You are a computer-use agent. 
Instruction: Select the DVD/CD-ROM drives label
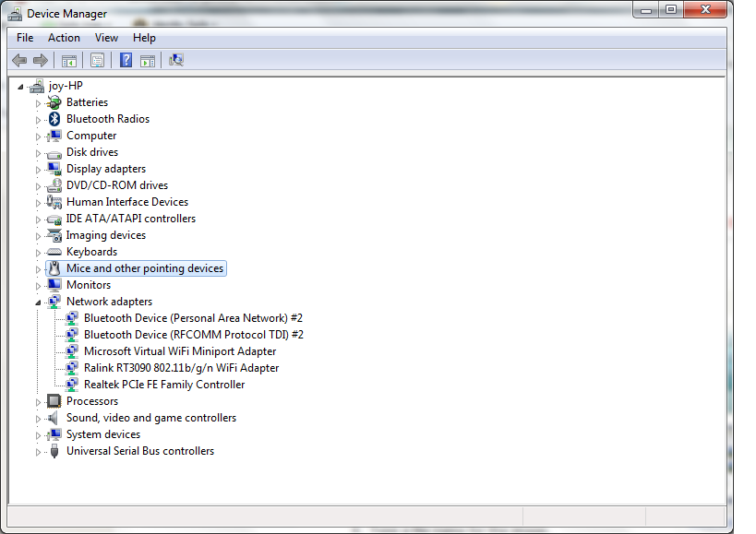coord(117,185)
